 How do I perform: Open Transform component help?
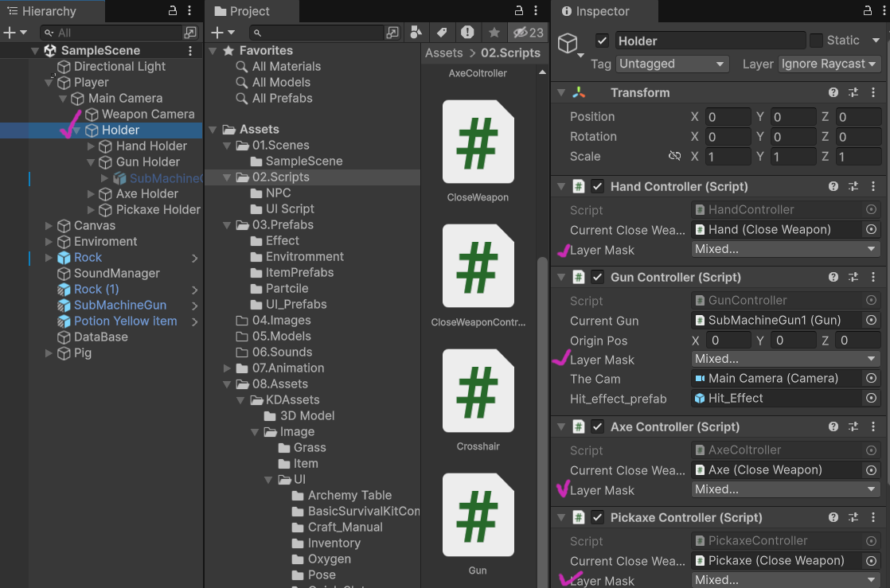pos(833,92)
